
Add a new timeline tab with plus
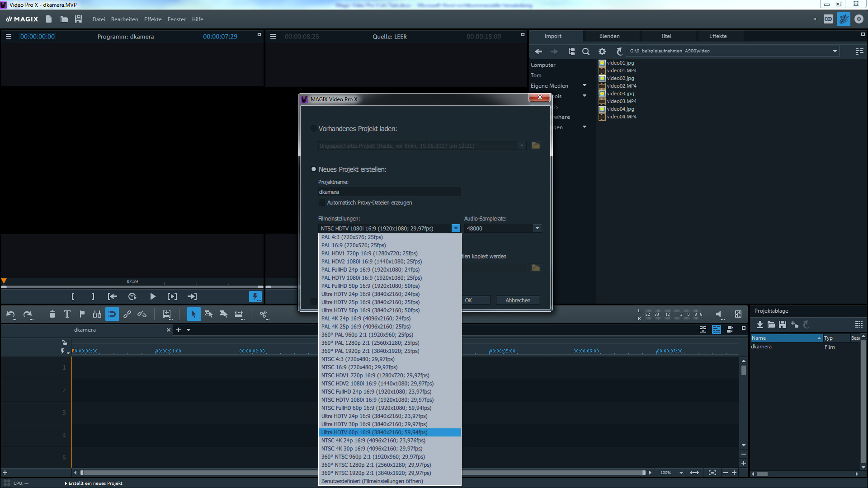179,330
